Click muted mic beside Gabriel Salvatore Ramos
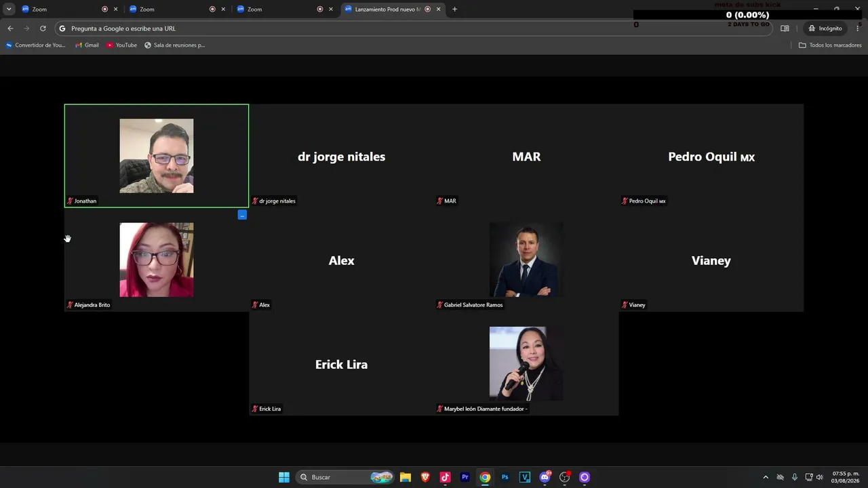This screenshot has width=868, height=488. [x=440, y=305]
